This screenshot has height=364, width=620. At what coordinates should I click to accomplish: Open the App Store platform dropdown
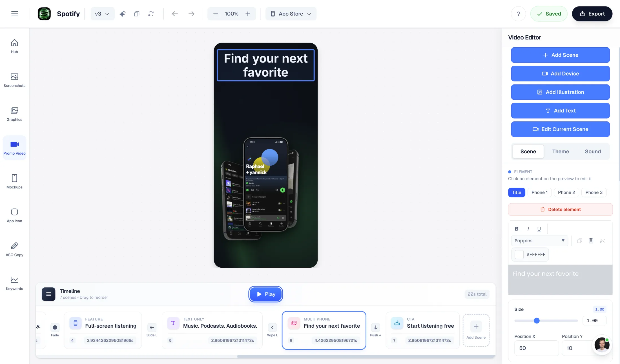291,14
